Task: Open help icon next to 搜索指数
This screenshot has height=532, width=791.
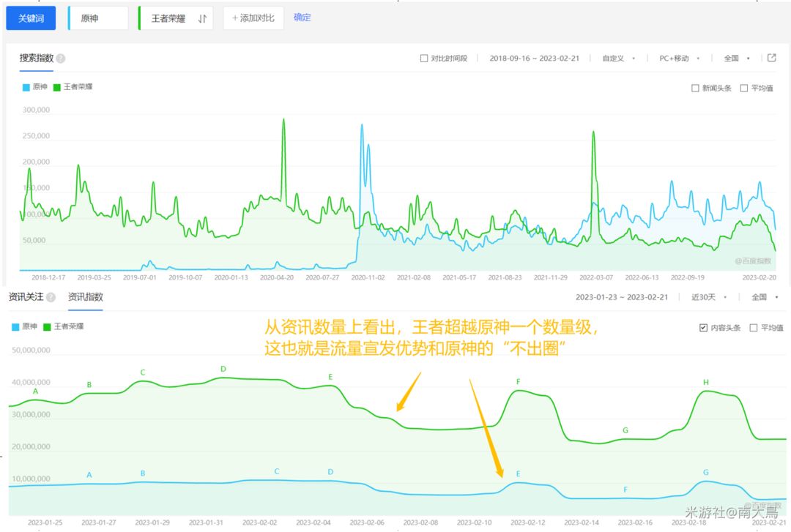Action: [x=61, y=59]
